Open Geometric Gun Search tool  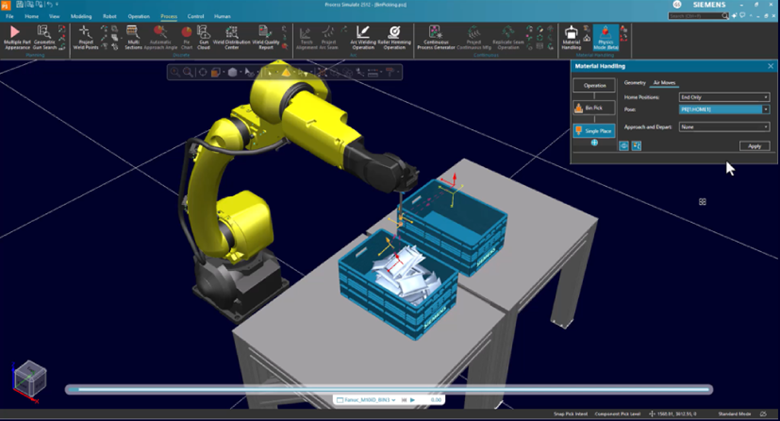pos(45,37)
